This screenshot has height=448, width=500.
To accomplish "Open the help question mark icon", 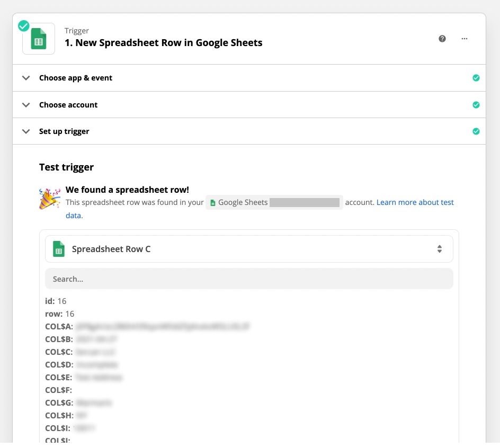I will pos(442,39).
